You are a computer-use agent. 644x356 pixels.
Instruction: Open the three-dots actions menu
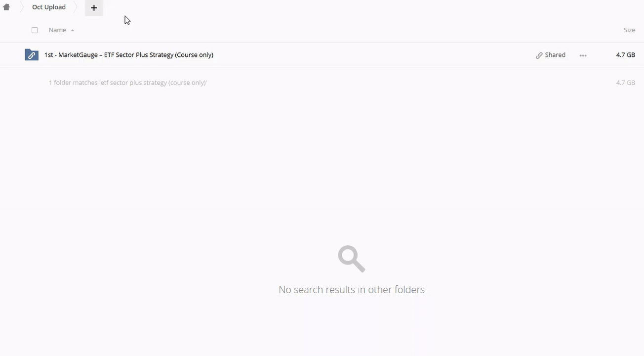(x=583, y=55)
